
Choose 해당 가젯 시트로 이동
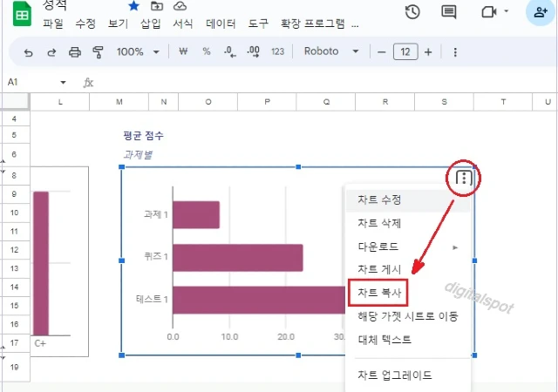[408, 316]
